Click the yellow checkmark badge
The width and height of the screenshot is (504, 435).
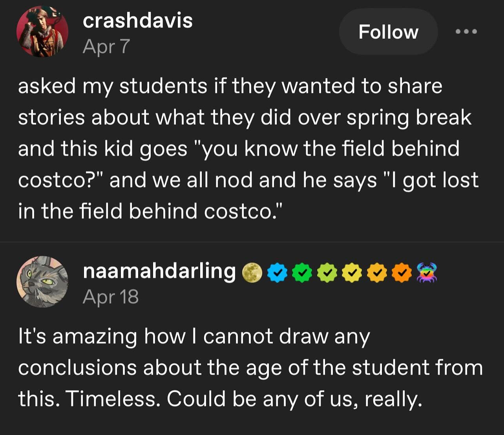pos(352,272)
